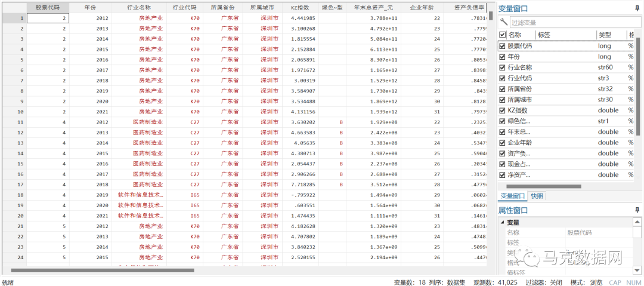This screenshot has width=644, height=286.
Task: Click total assets value 3.512e+08
Action: pyautogui.click(x=383, y=184)
